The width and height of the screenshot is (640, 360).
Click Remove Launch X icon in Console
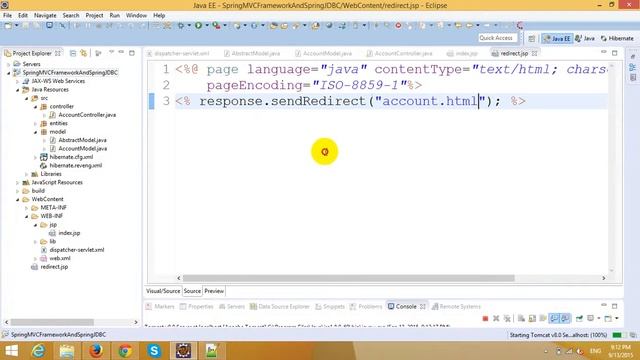pyautogui.click(x=496, y=318)
